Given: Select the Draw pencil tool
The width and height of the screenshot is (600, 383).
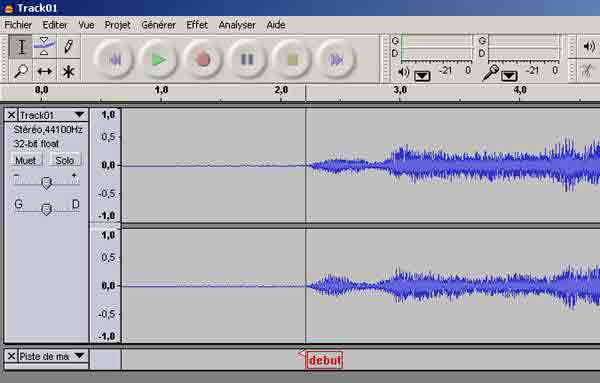Looking at the screenshot, I should pyautogui.click(x=68, y=47).
